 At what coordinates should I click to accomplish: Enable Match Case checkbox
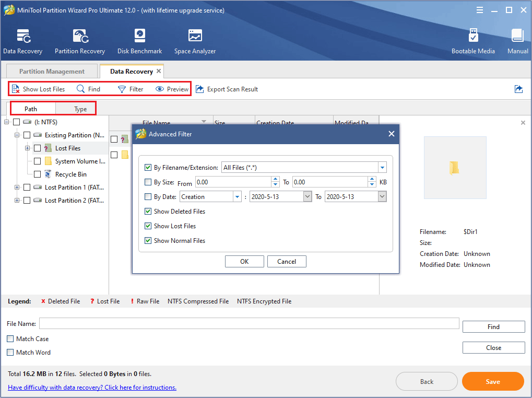(x=10, y=338)
